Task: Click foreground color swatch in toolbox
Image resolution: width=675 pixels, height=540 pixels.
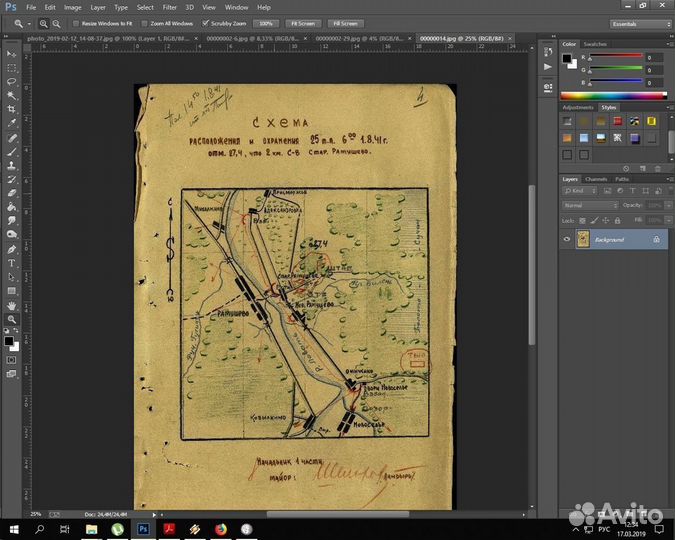Action: point(9,341)
